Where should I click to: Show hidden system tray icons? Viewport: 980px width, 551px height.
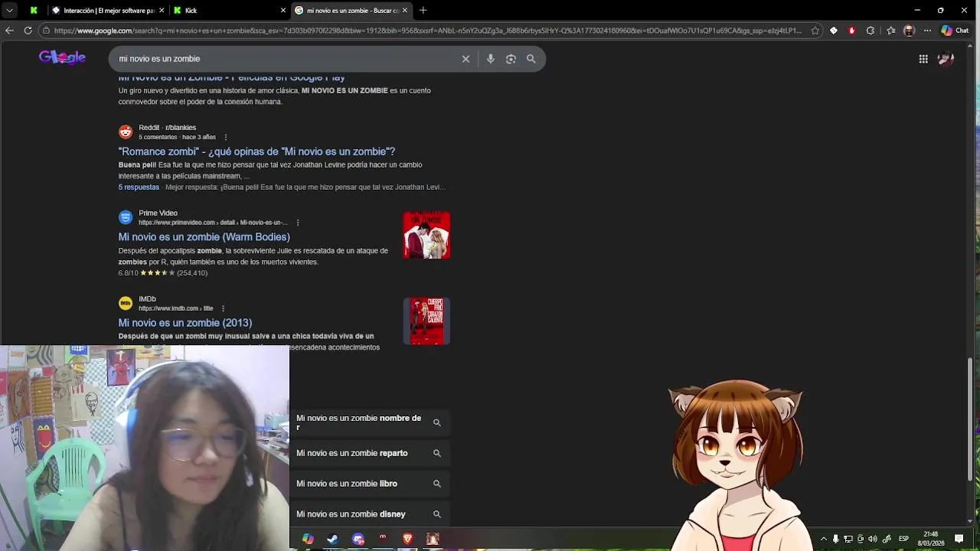point(824,539)
